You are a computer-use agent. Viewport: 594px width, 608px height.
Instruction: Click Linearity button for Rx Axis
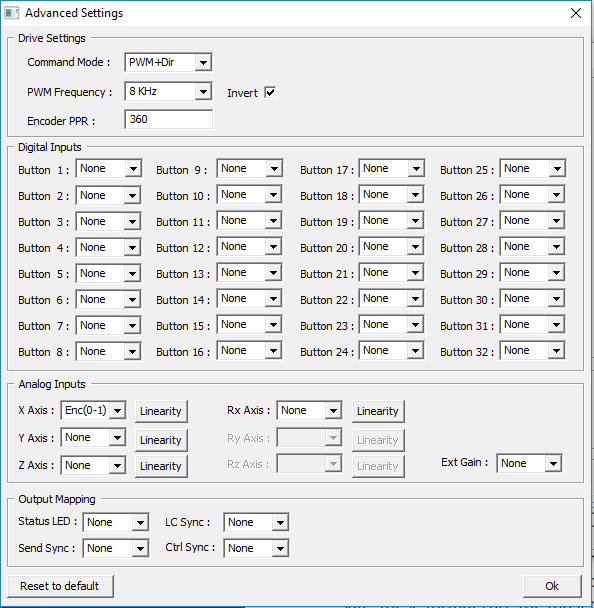[378, 411]
